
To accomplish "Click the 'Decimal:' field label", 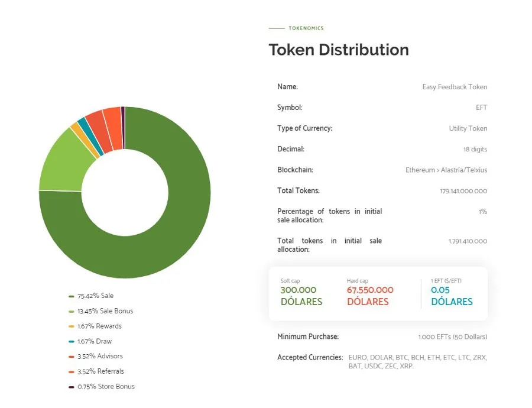I will point(291,149).
